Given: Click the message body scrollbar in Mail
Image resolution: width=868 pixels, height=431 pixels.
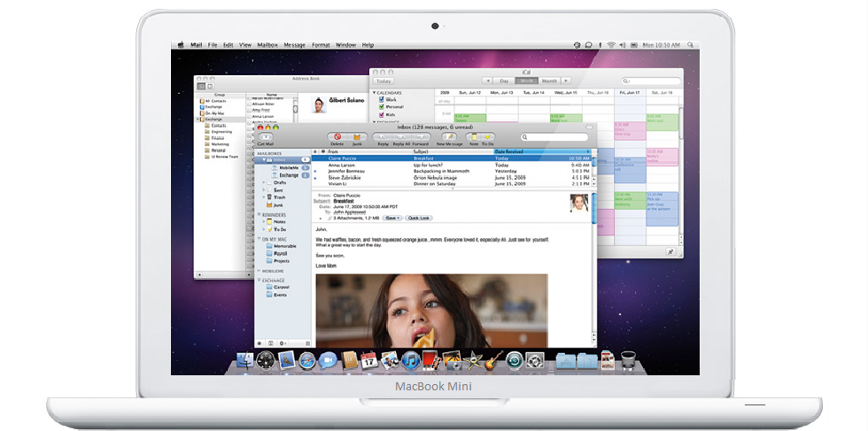Looking at the screenshot, I should [594, 266].
